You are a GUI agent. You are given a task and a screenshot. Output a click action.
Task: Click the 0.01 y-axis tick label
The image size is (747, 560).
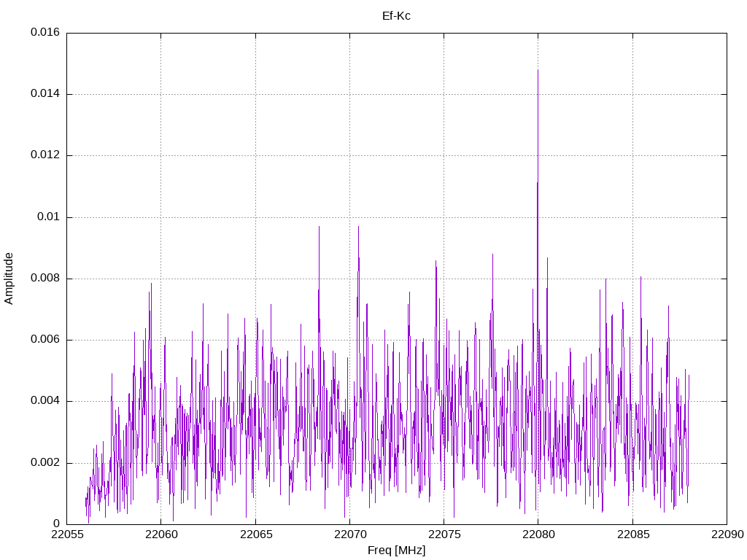pos(47,217)
